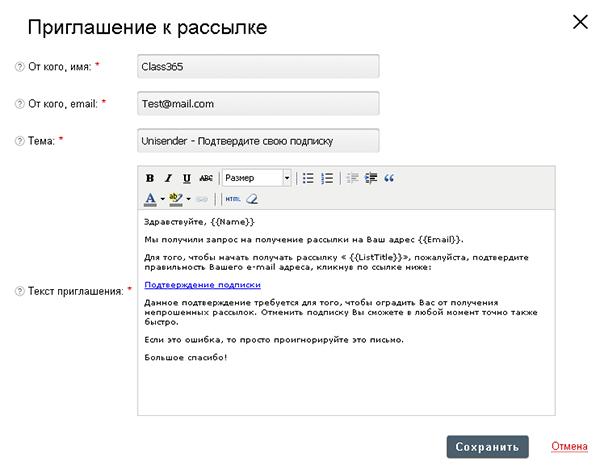Insert a bulleted list

tap(308, 178)
